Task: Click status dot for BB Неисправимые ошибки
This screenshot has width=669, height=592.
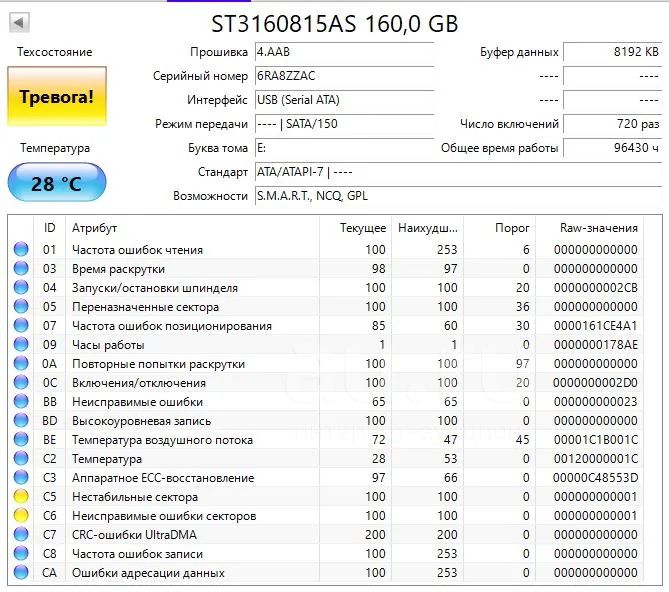Action: tap(21, 401)
